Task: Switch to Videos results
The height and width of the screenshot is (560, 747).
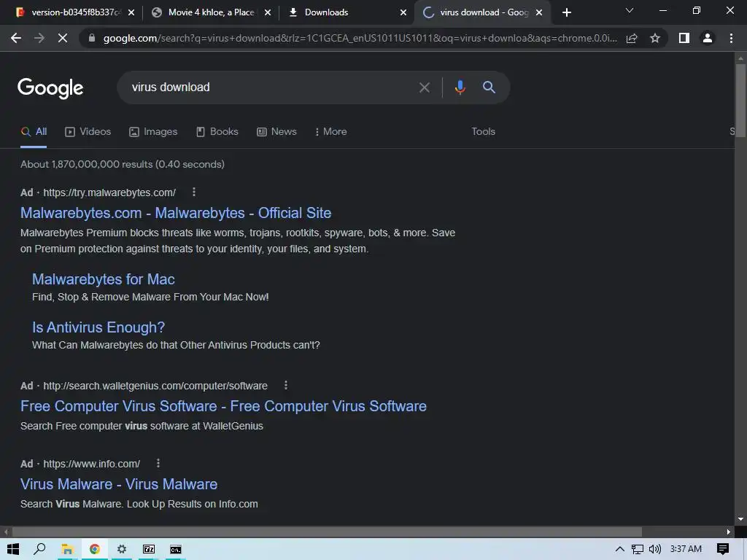Action: click(x=88, y=131)
